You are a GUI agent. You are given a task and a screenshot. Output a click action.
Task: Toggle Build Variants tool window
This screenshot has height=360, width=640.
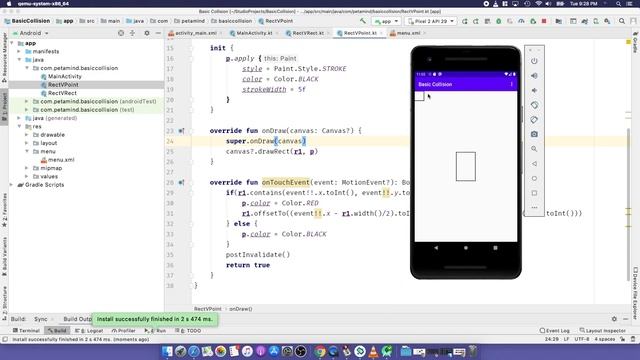coord(4,256)
